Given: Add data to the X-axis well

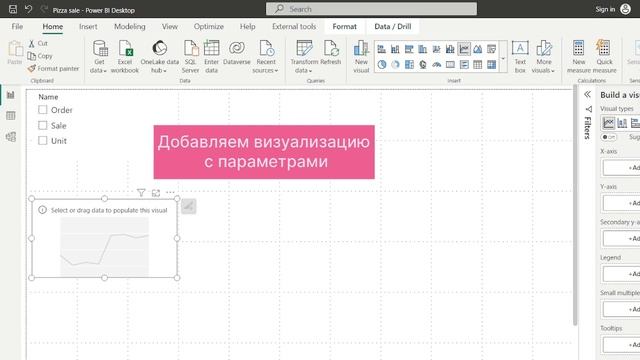Looking at the screenshot, I should 621,168.
